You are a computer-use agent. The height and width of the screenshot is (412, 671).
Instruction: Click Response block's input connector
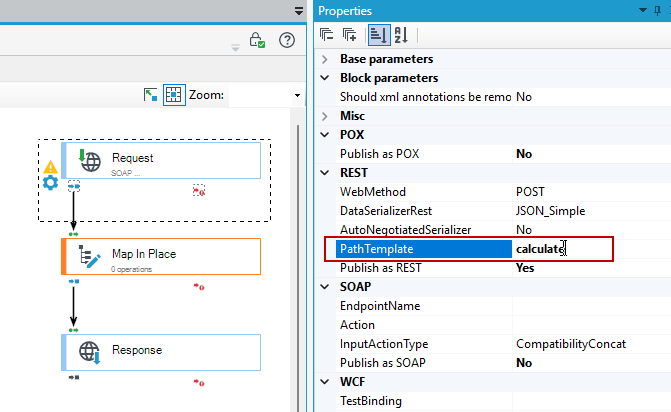[74, 330]
